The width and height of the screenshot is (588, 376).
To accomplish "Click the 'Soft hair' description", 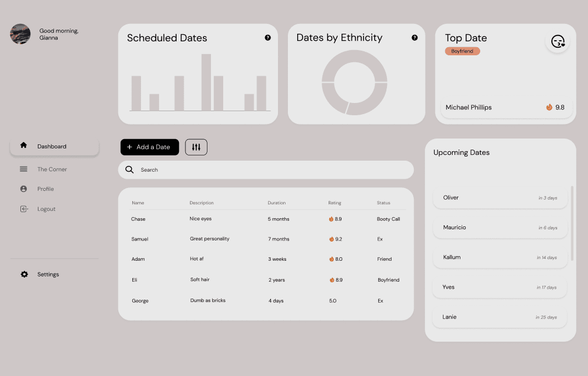I will 200,279.
